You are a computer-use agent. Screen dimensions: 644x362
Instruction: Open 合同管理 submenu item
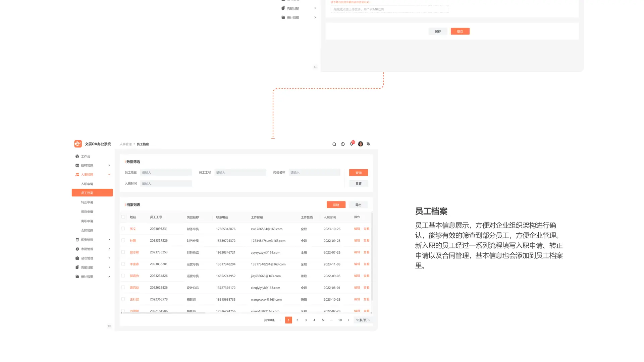pos(87,231)
